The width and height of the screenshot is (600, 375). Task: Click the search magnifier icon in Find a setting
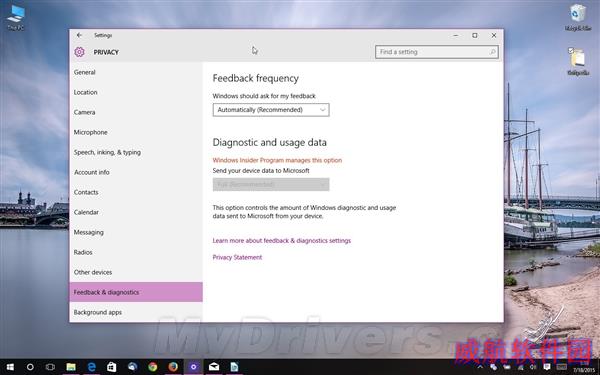(492, 52)
